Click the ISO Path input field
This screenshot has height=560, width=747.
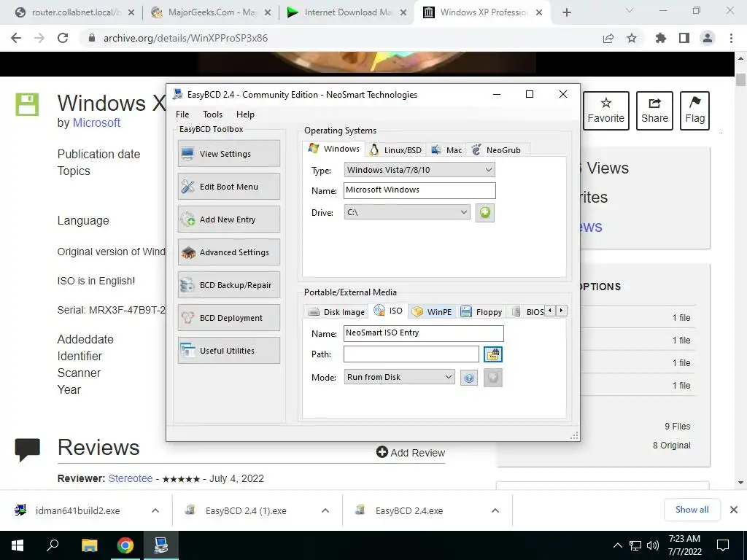411,354
